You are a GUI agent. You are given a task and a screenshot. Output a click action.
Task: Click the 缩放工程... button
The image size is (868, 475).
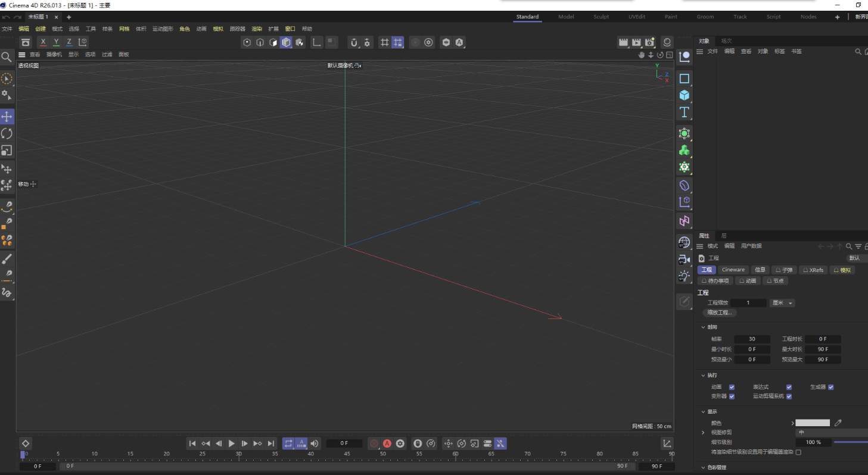click(720, 313)
